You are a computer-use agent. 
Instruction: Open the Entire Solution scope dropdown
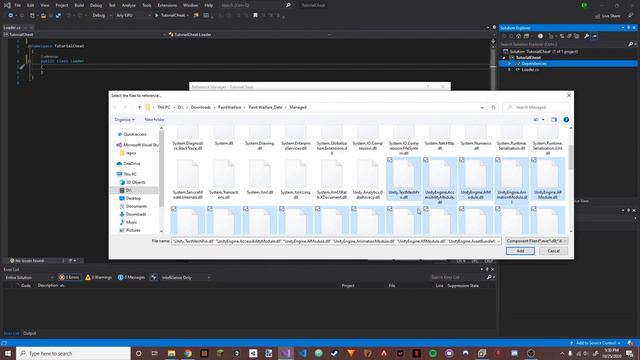click(x=29, y=278)
